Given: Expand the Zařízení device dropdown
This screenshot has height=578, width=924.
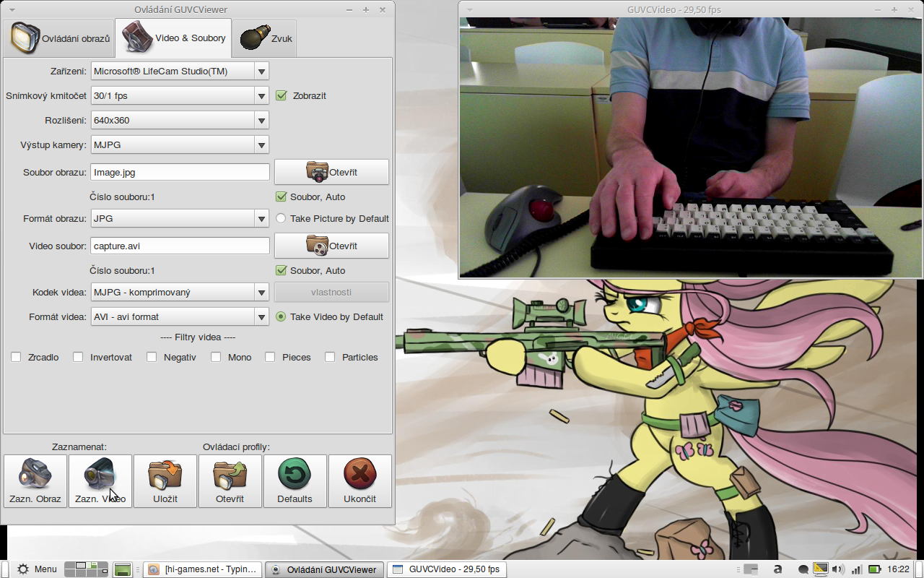Looking at the screenshot, I should tap(180, 71).
